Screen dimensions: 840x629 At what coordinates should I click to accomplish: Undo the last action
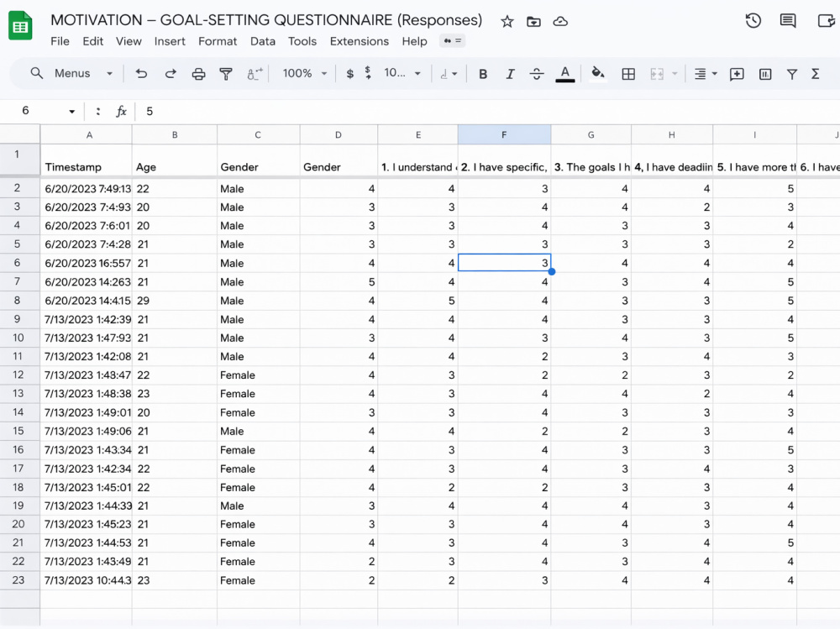(x=141, y=73)
